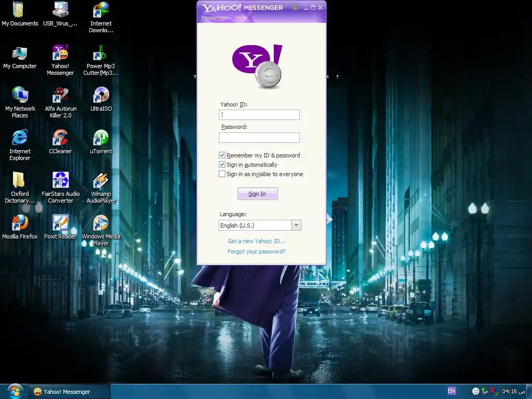Screen dimensions: 532x399
Task: Select the Mozilla Firefox desktop shortcut
Action: [20, 227]
